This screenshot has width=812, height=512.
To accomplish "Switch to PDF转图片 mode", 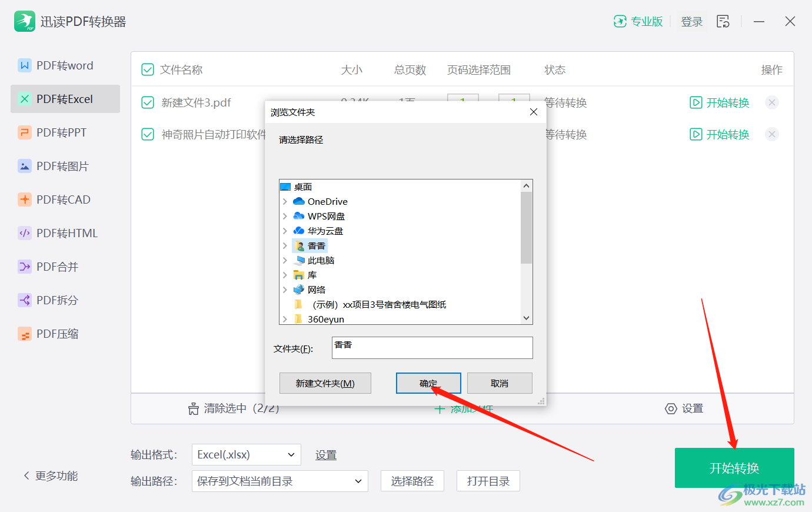I will click(65, 166).
